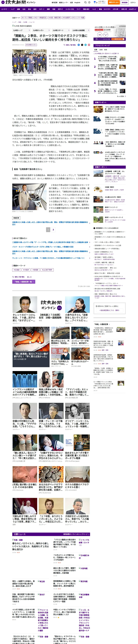Image resolution: width=138 pixels, height=644 pixels.
Task: Open the ノロウイルス main news headline
Action: click(x=31, y=547)
